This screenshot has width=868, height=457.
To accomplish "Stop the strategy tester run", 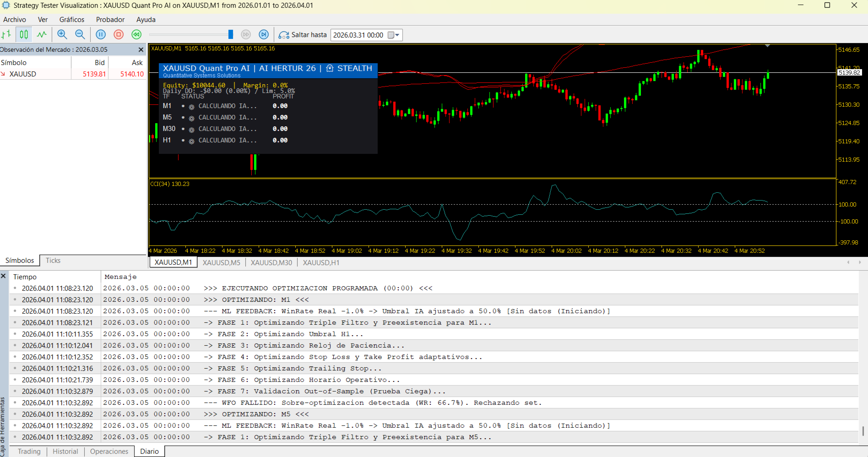I will (x=119, y=34).
